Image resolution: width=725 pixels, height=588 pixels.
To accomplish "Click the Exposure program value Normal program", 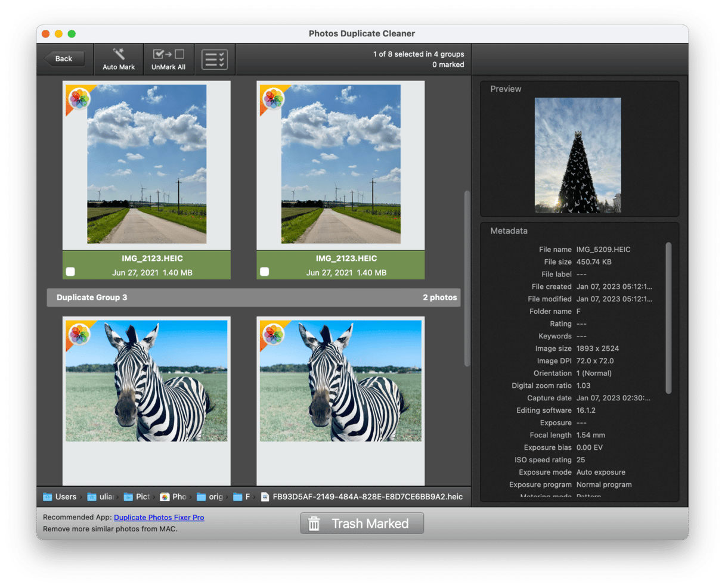I will [x=604, y=485].
